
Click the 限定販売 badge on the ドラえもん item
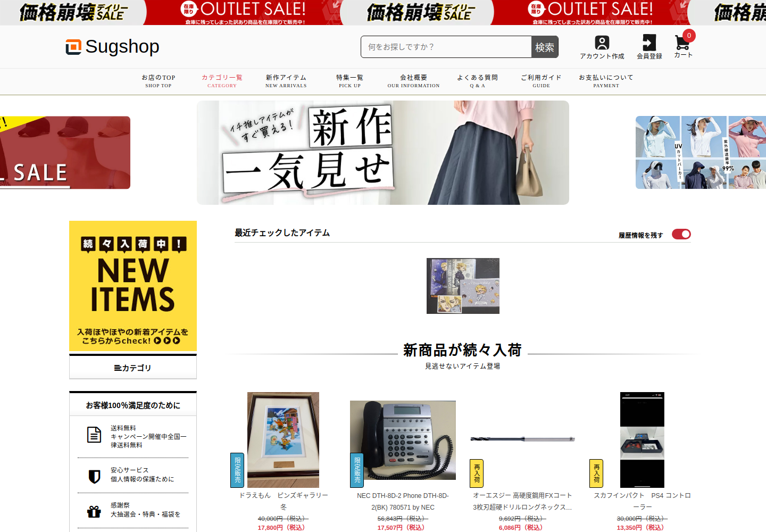click(237, 470)
